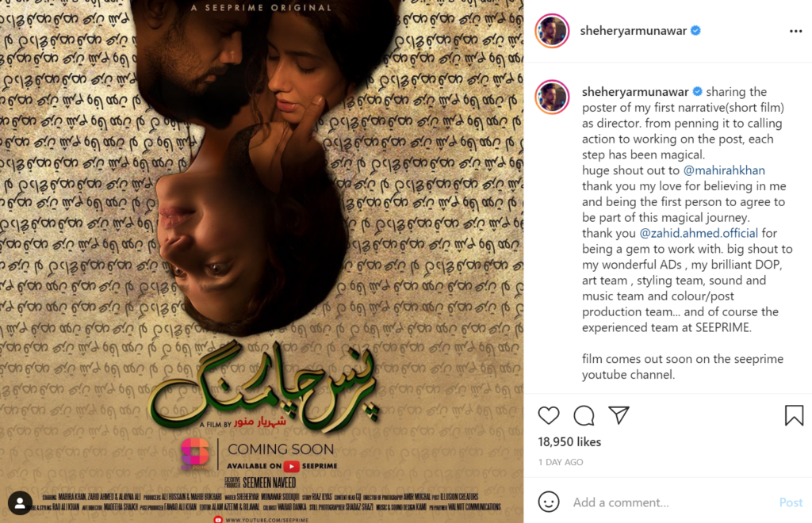The image size is (812, 523).
Task: View the 18,950 likes list
Action: click(569, 442)
